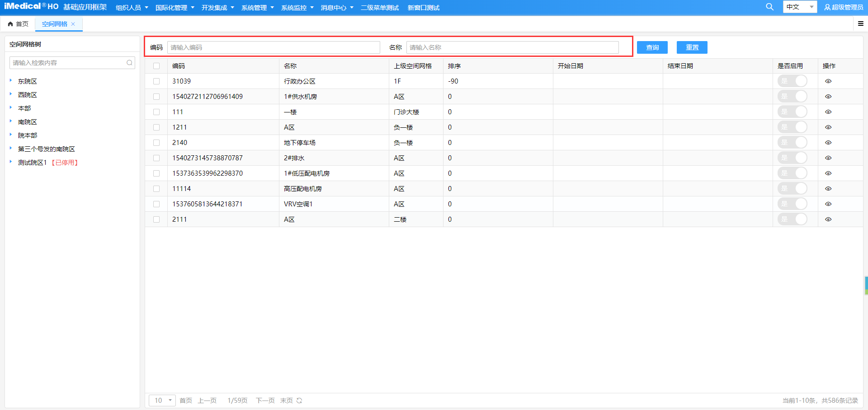Check the checkbox for row 31039
Screen dimensions: 868x410
tap(156, 81)
